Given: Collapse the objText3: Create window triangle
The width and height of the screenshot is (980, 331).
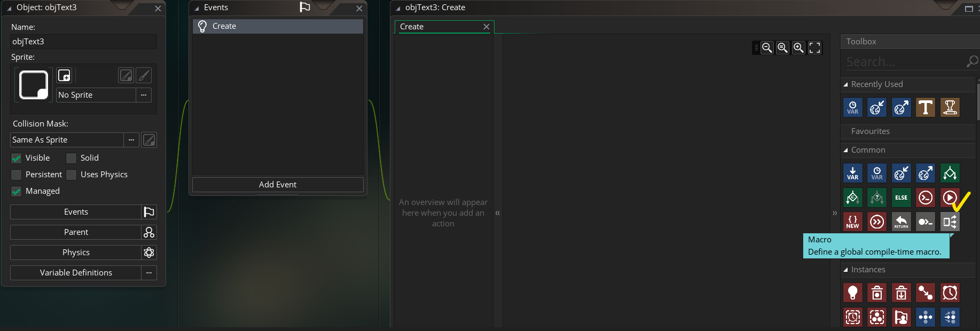Looking at the screenshot, I should pyautogui.click(x=398, y=8).
